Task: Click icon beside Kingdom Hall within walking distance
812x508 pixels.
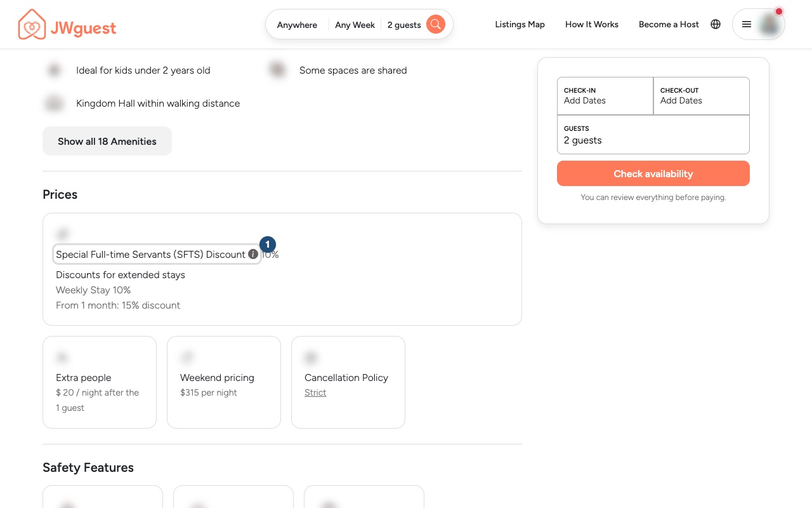Action: (55, 103)
